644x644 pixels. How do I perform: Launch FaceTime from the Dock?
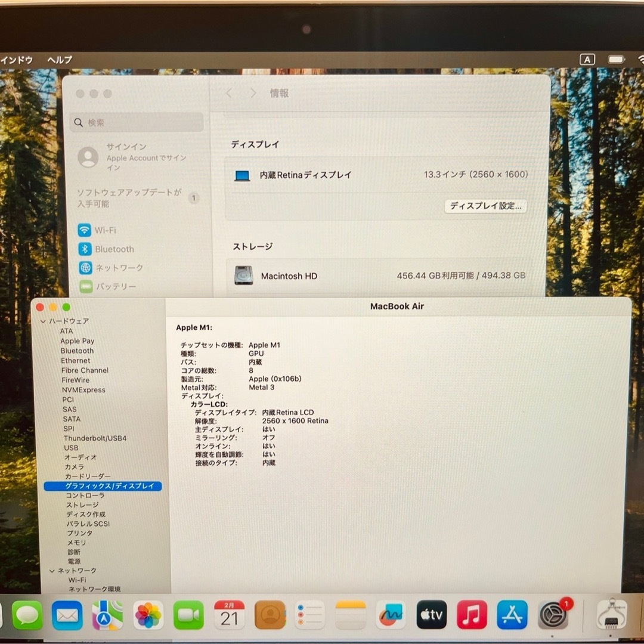click(x=188, y=615)
